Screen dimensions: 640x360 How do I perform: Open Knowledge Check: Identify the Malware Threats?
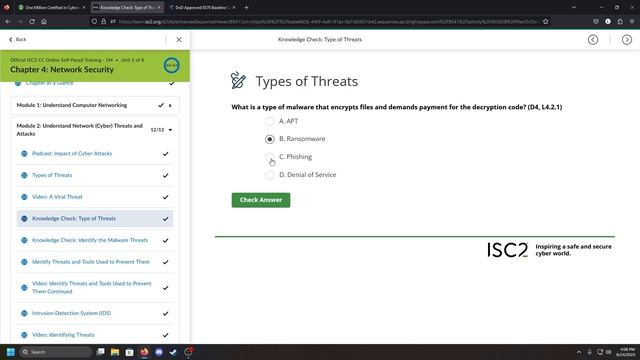point(90,240)
